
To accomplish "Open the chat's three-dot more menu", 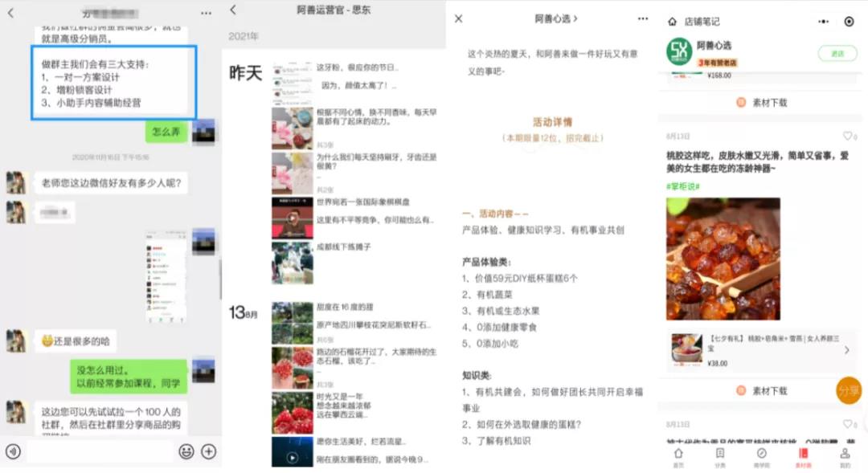I will coord(207,14).
